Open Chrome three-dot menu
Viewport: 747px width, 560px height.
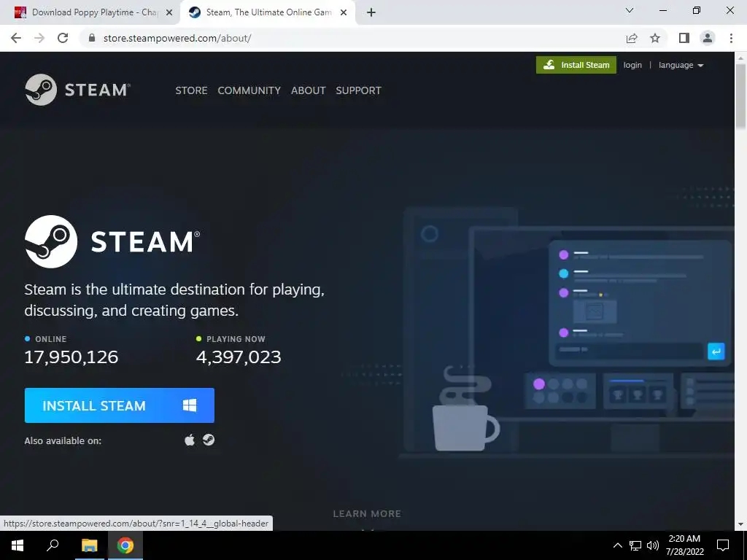click(x=731, y=38)
